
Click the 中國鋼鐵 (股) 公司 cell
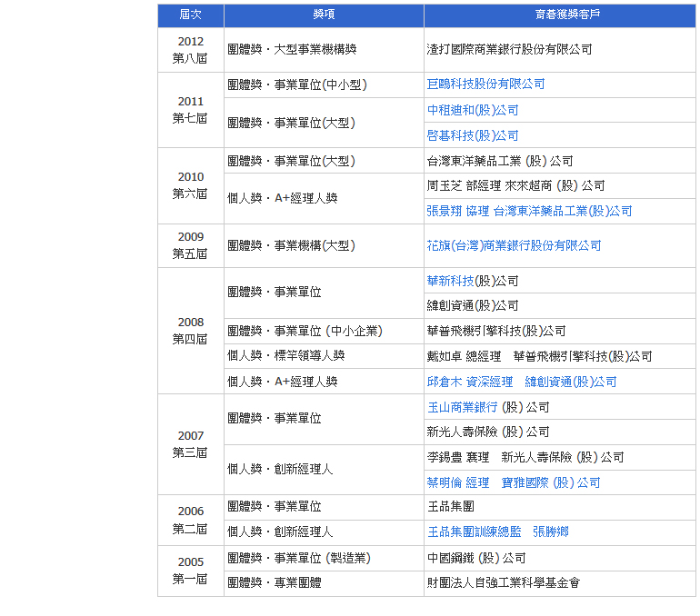(x=475, y=558)
